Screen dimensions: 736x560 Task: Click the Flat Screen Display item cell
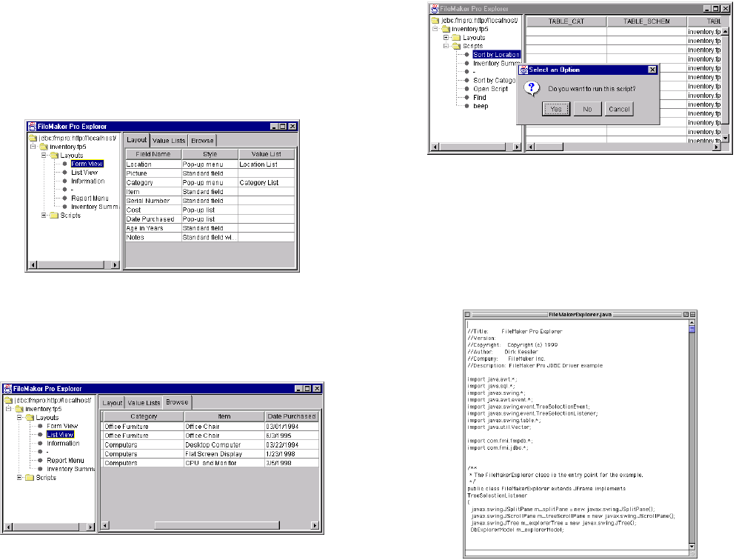(224, 454)
